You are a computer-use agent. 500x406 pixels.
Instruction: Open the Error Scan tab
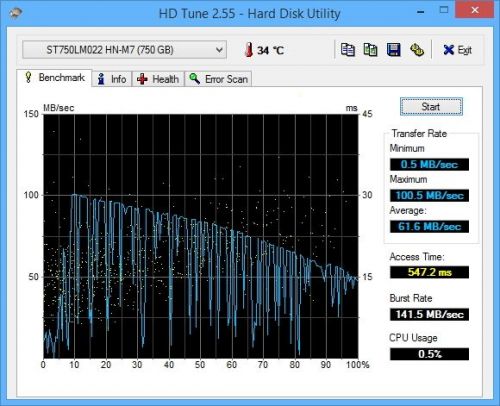(x=218, y=79)
